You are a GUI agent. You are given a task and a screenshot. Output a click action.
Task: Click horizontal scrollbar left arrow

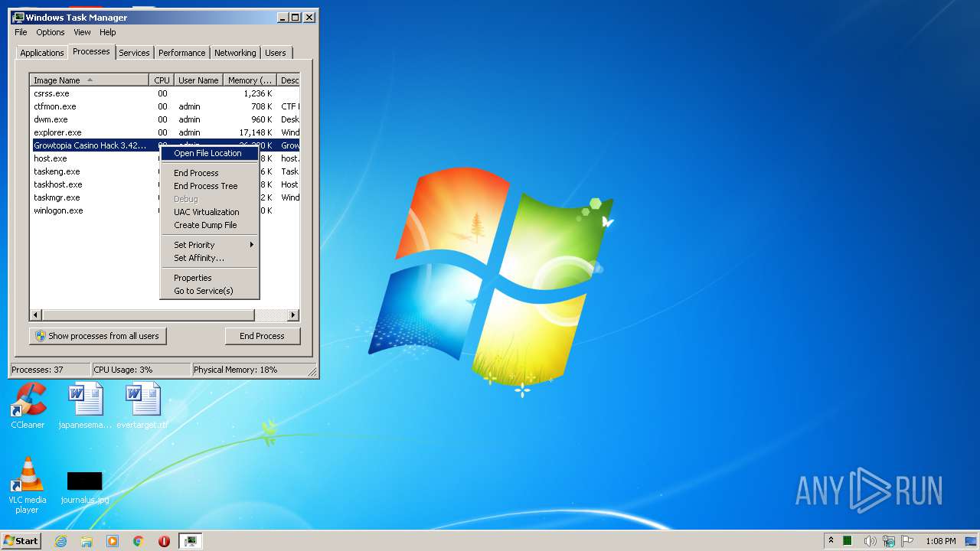(x=36, y=315)
